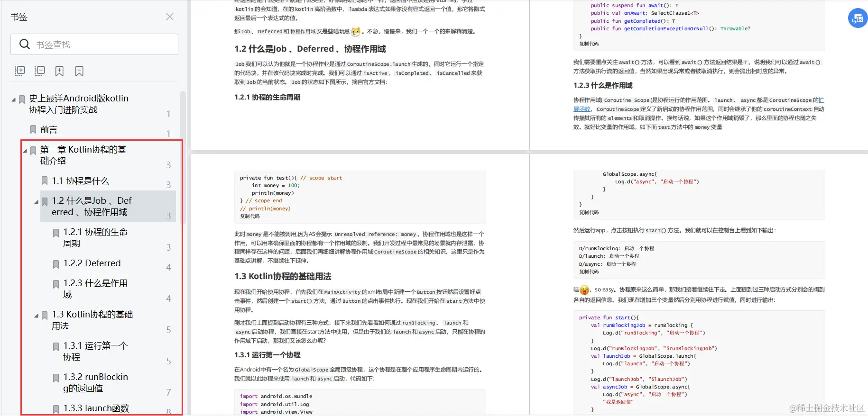Jump to 1.2.1 协程的生命周期 bookmark
The width and height of the screenshot is (868, 416).
coord(95,237)
